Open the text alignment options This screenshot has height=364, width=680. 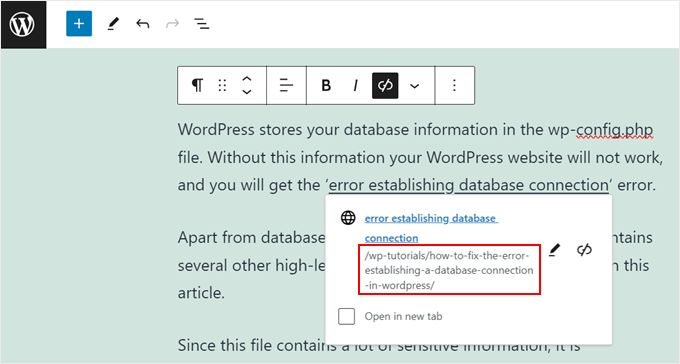[286, 85]
